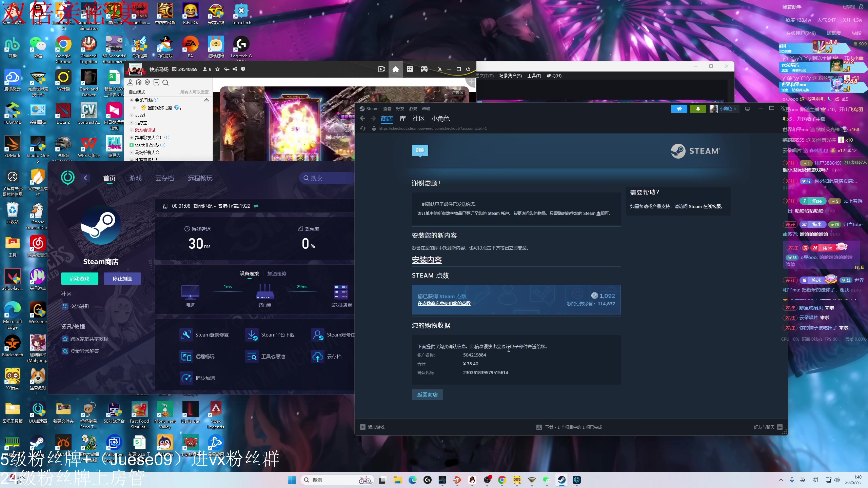Open OBS Studio from the taskbar
Viewport: 868px width, 488px height.
click(487, 480)
